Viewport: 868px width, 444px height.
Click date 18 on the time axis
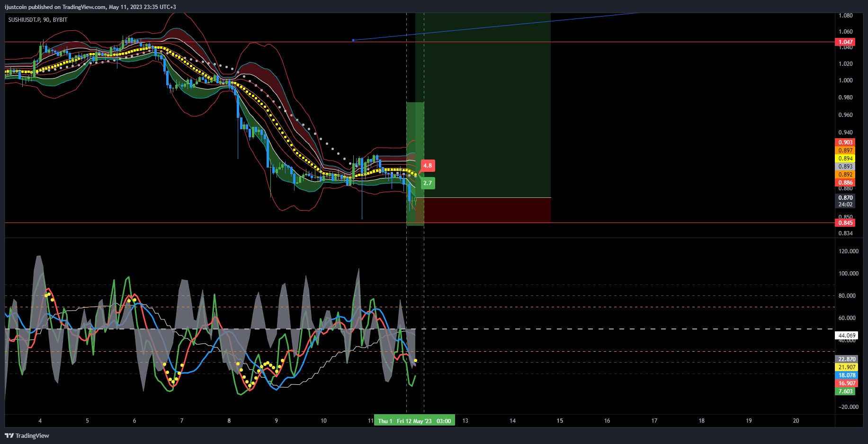coord(702,421)
